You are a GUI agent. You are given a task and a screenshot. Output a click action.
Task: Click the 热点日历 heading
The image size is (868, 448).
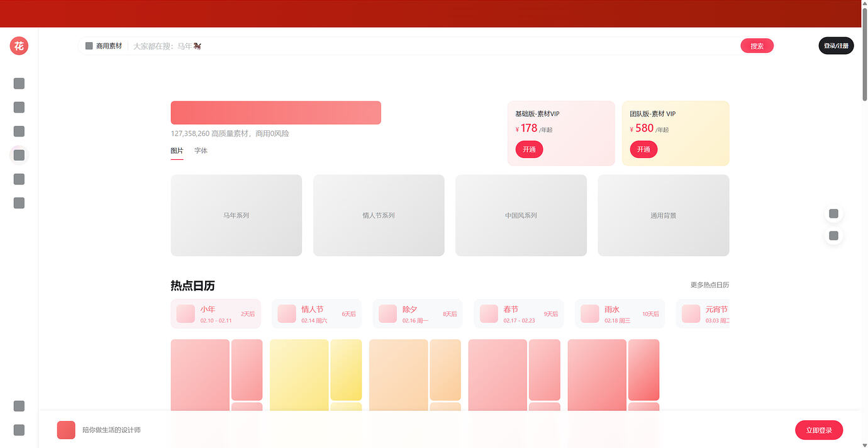click(192, 286)
